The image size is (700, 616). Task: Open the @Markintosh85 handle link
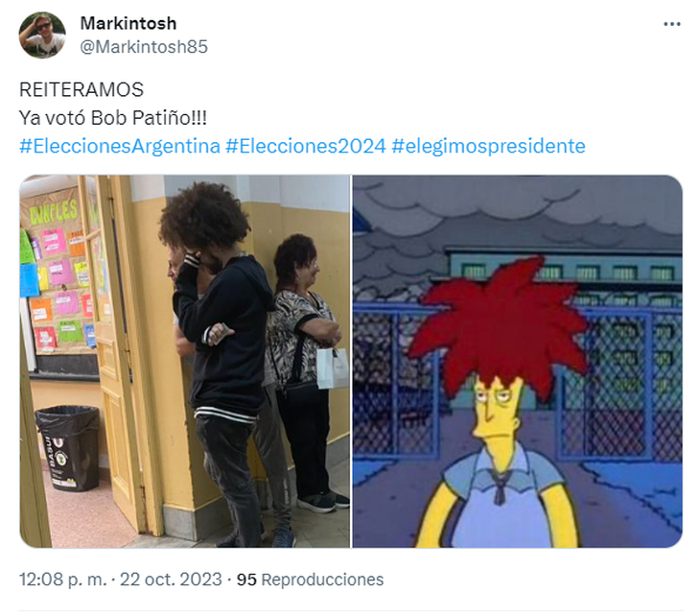(144, 46)
